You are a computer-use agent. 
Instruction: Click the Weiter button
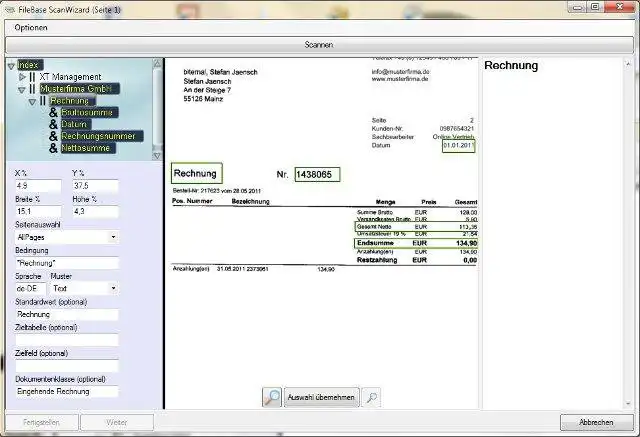tap(117, 422)
